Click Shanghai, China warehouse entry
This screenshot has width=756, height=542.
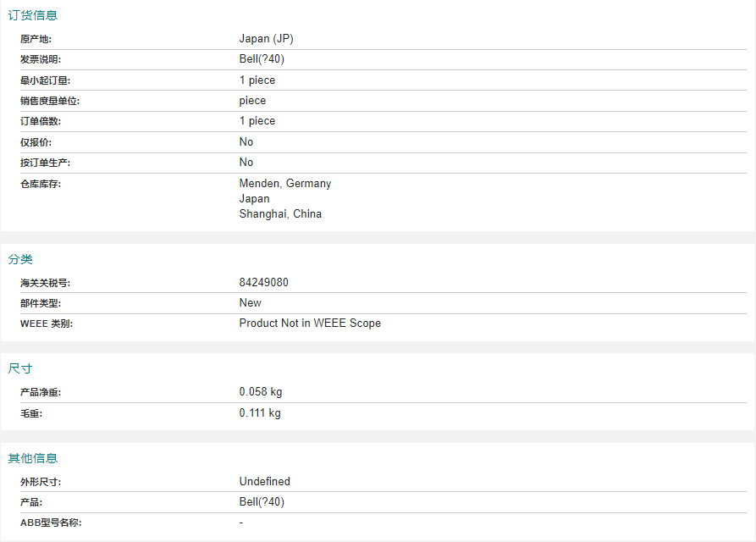pyautogui.click(x=280, y=213)
